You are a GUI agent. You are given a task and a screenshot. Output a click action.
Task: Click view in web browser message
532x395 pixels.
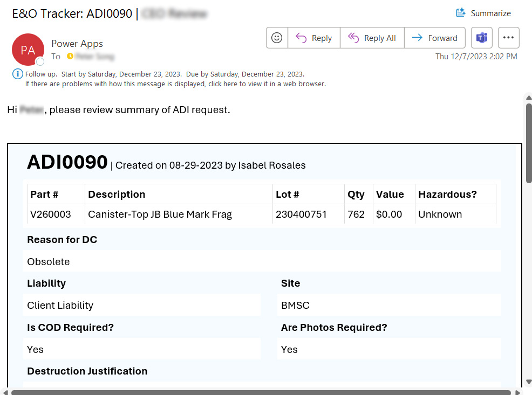coord(175,84)
